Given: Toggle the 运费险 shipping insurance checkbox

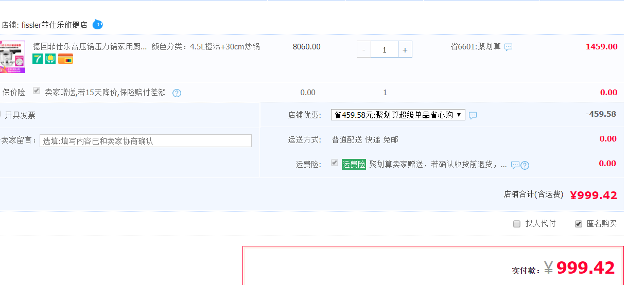Looking at the screenshot, I should tap(335, 163).
